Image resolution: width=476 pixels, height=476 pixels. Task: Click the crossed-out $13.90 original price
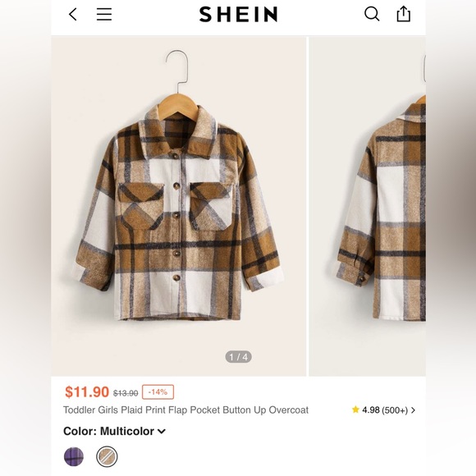click(126, 393)
